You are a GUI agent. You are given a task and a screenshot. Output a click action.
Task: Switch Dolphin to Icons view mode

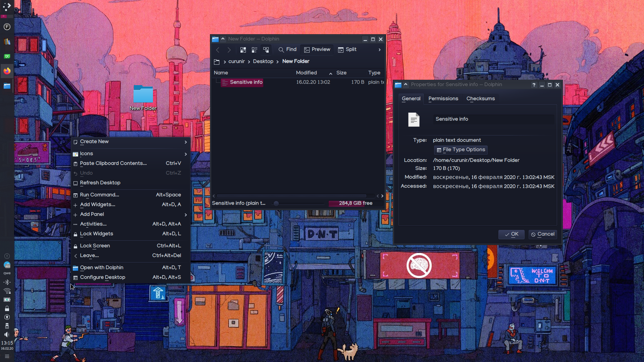coord(243,50)
